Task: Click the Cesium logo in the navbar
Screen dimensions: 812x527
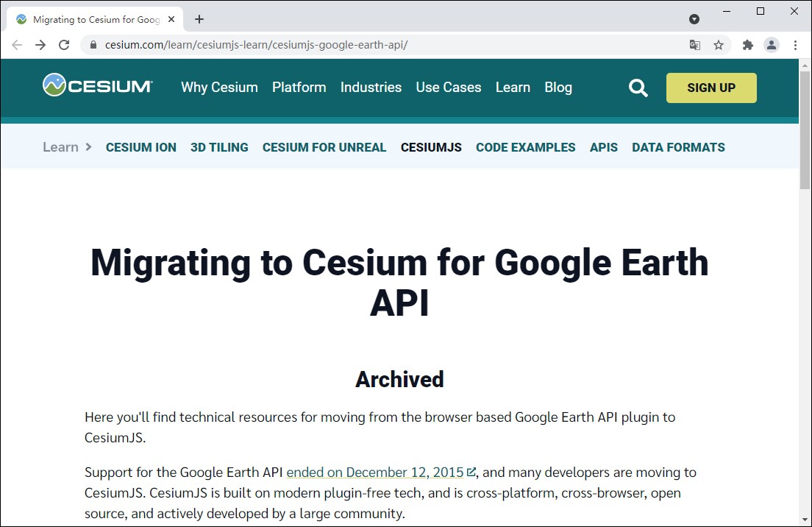Action: coord(96,86)
